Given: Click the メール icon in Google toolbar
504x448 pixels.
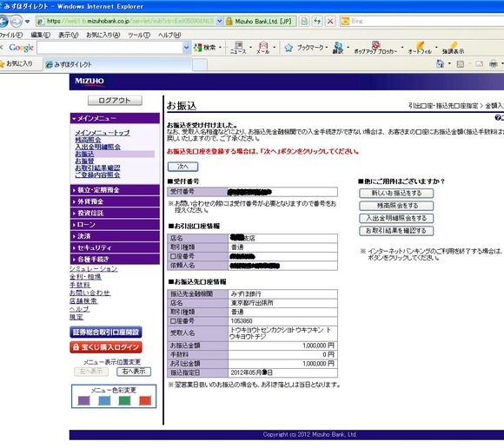Looking at the screenshot, I should 263,48.
